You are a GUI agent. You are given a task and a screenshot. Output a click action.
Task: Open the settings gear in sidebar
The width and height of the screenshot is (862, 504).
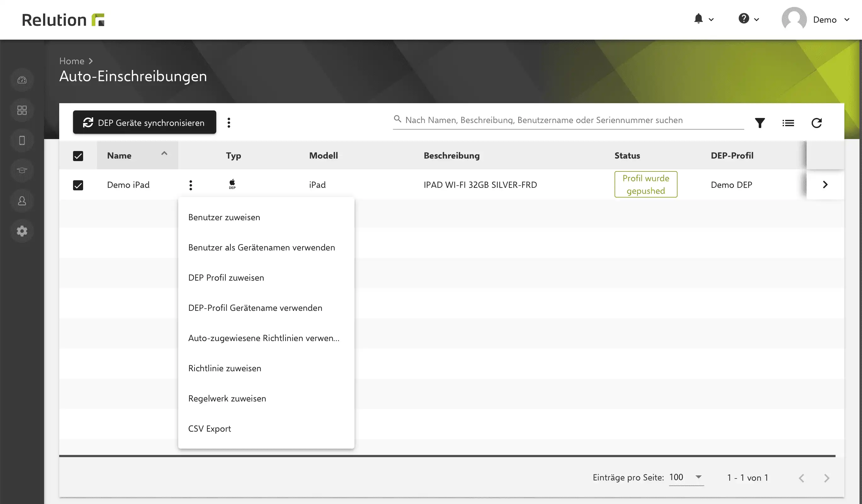click(22, 231)
